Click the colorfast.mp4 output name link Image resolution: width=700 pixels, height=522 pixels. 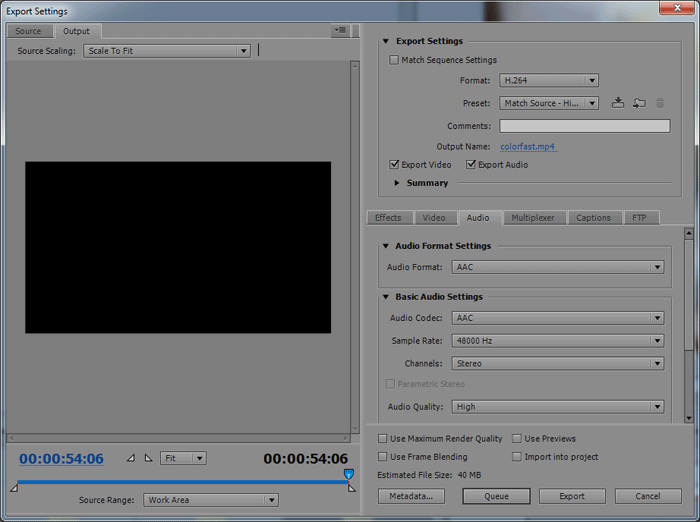528,146
